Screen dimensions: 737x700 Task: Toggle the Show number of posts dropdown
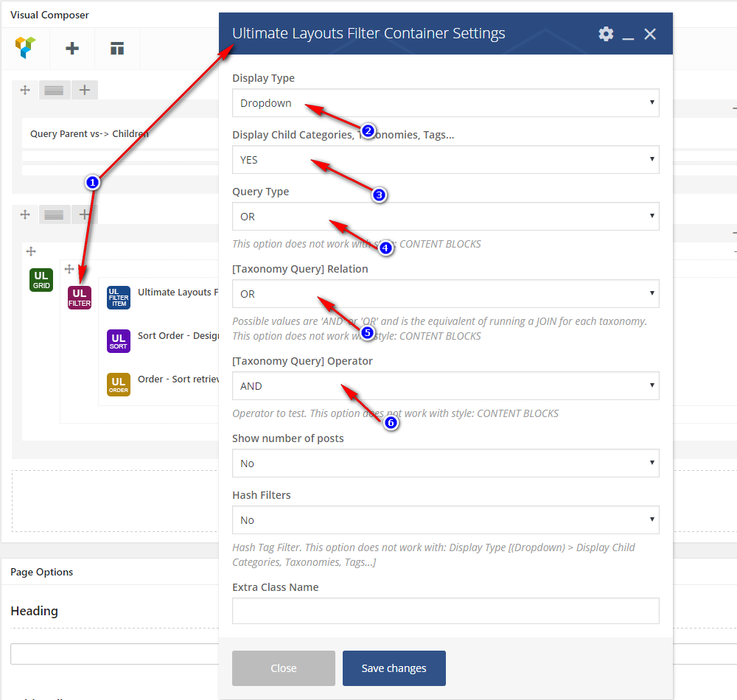(445, 463)
